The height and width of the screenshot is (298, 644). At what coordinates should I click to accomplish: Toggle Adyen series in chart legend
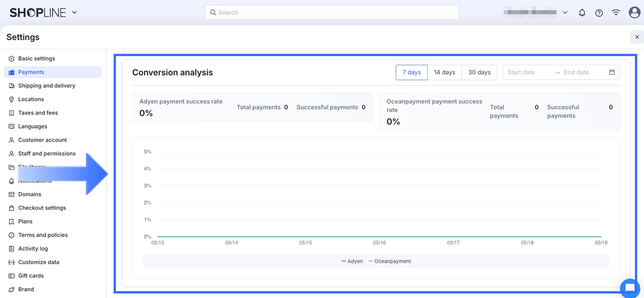352,261
